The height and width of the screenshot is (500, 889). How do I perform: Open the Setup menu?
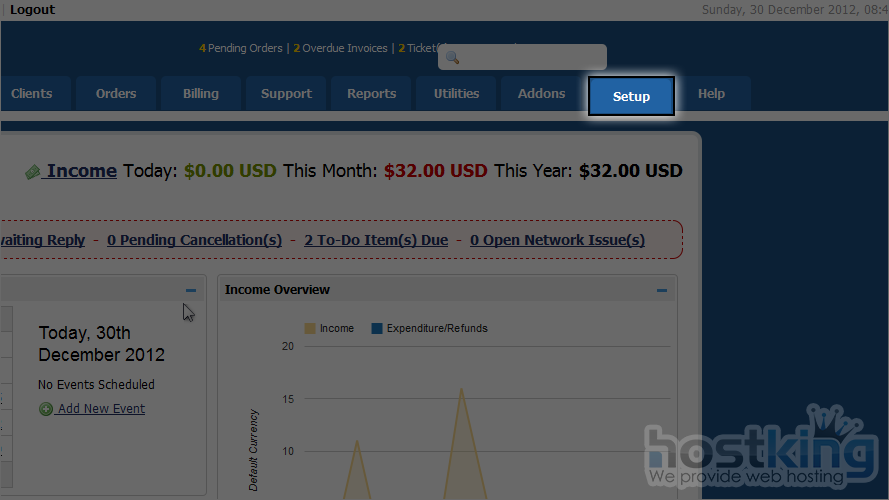[631, 96]
